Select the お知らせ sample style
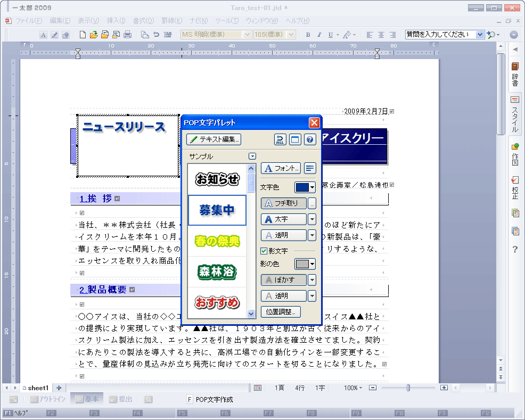The width and height of the screenshot is (525, 420). [217, 179]
